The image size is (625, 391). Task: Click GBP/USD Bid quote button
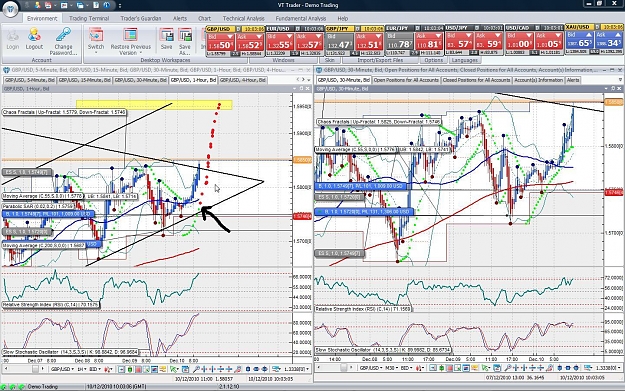tap(220, 41)
